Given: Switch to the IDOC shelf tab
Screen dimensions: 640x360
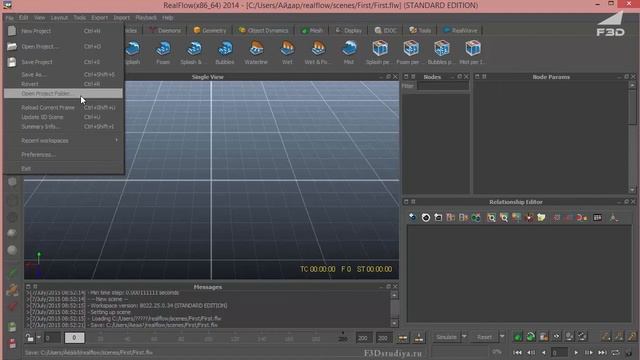Looking at the screenshot, I should click(x=386, y=31).
